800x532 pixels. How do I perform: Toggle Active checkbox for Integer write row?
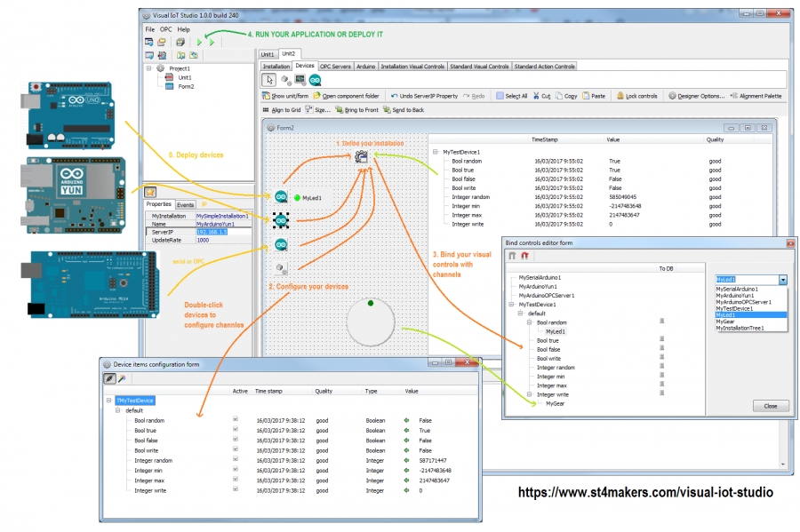[235, 490]
